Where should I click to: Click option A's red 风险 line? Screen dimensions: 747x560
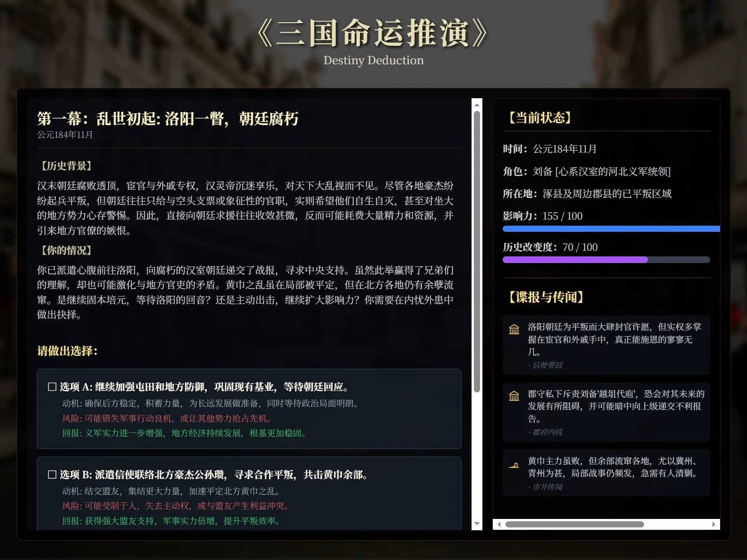[x=168, y=418]
